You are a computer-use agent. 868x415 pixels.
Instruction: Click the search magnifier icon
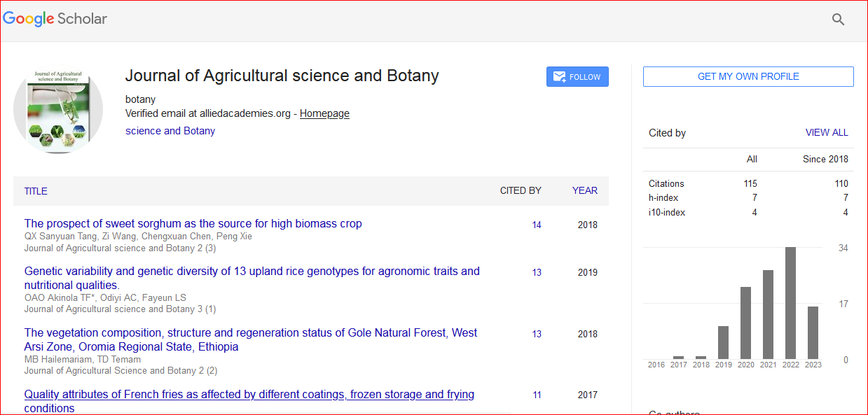click(838, 20)
